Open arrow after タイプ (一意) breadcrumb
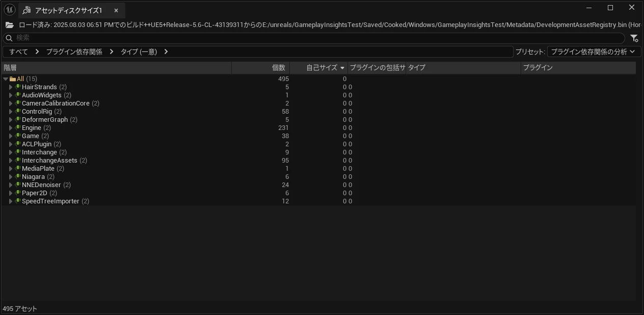The height and width of the screenshot is (315, 644). 166,51
